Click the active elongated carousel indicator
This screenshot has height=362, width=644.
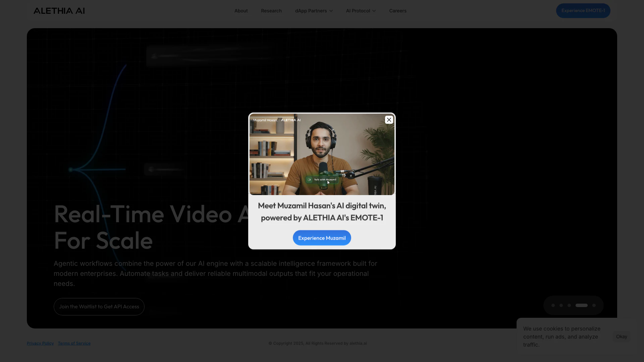point(581,305)
